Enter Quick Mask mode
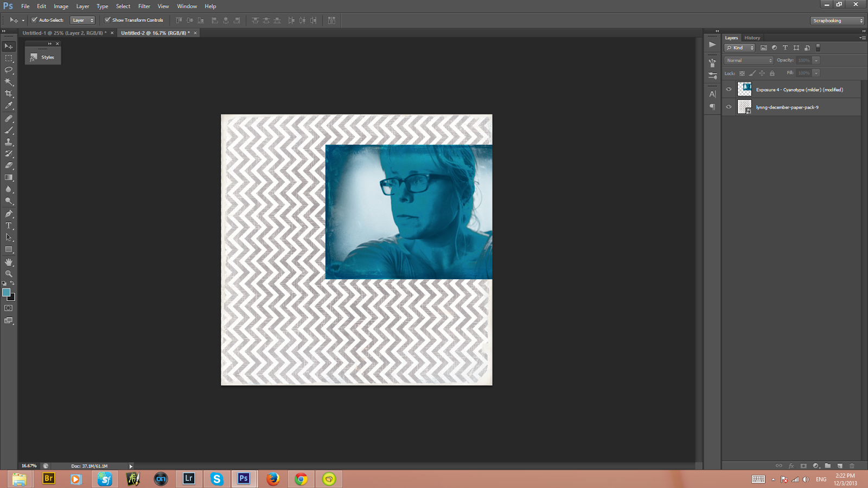The height and width of the screenshot is (488, 868). (9, 309)
